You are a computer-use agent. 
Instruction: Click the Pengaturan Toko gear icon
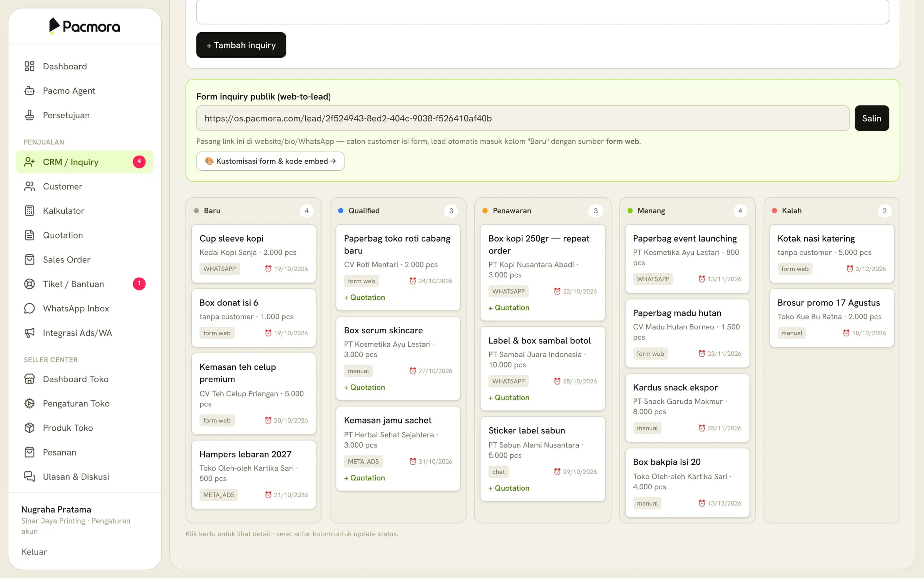[x=30, y=403]
